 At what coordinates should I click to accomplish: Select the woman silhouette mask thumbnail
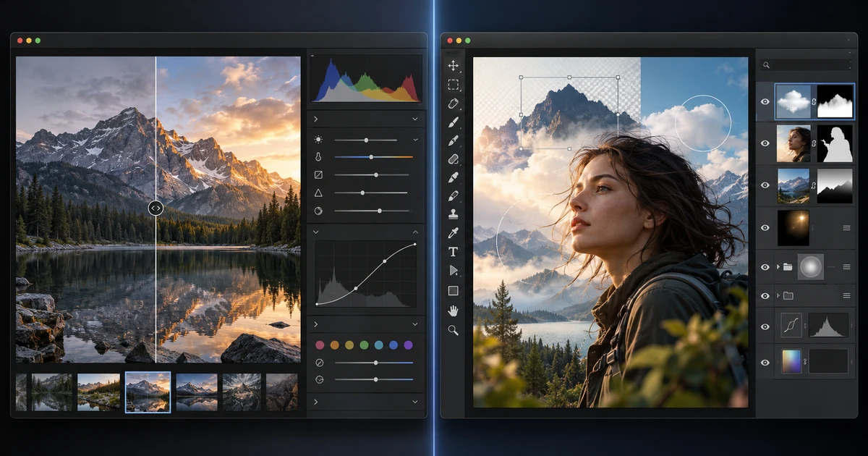point(835,144)
